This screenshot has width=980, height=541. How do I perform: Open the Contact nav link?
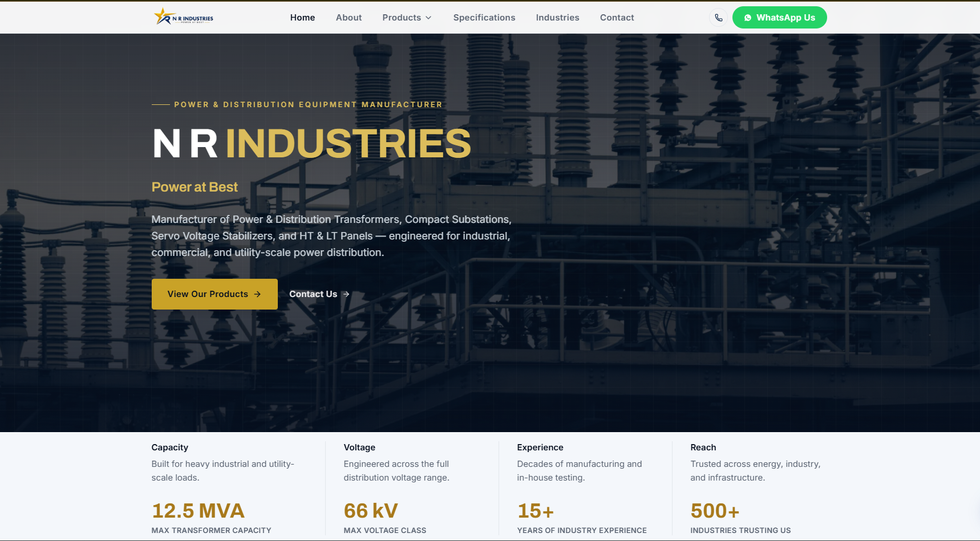click(x=617, y=18)
